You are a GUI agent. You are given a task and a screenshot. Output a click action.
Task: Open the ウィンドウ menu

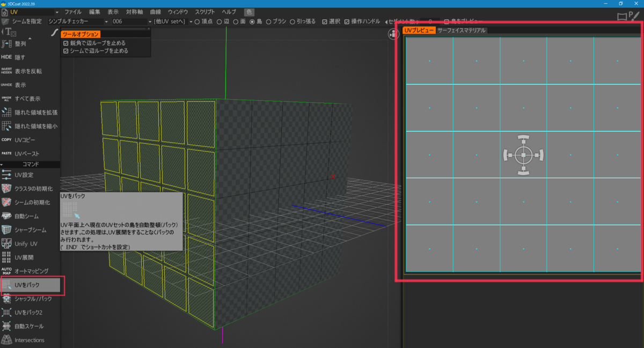[178, 12]
